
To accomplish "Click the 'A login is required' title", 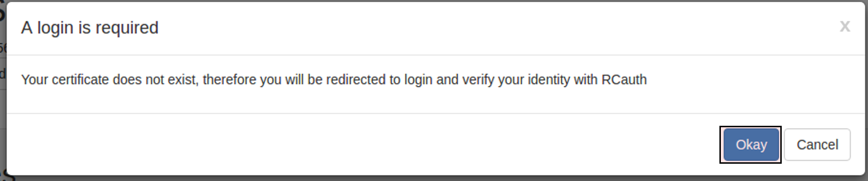I will coord(90,28).
